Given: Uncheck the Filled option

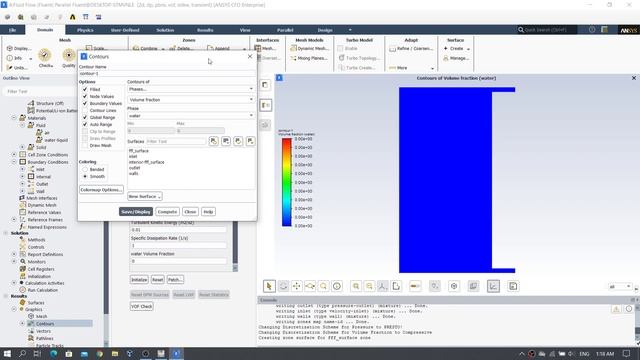Looking at the screenshot, I should (85, 89).
